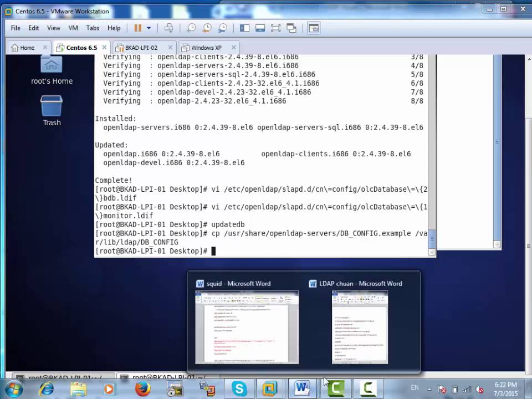Click the squid - Microsoft Word title

(238, 284)
